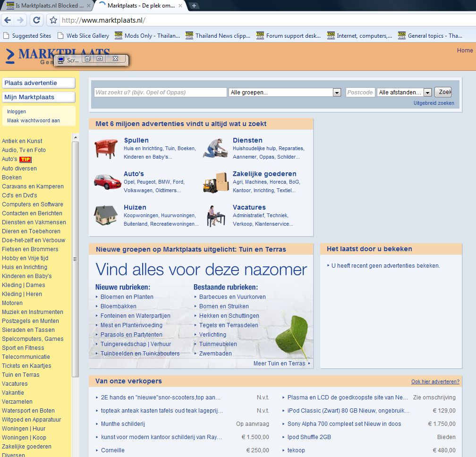Screen dimensions: 476x457
Task: Open 'Audio, Tv en Foto' category
Action: pos(24,150)
